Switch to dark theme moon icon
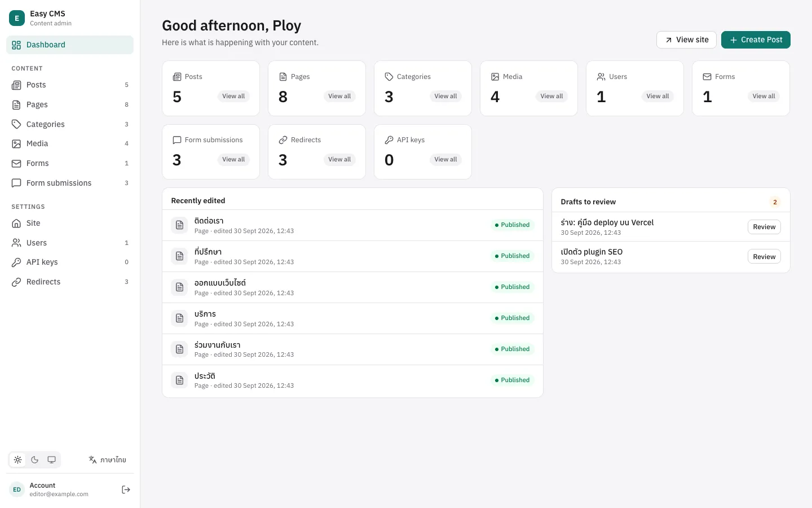Image resolution: width=812 pixels, height=508 pixels. click(x=35, y=459)
